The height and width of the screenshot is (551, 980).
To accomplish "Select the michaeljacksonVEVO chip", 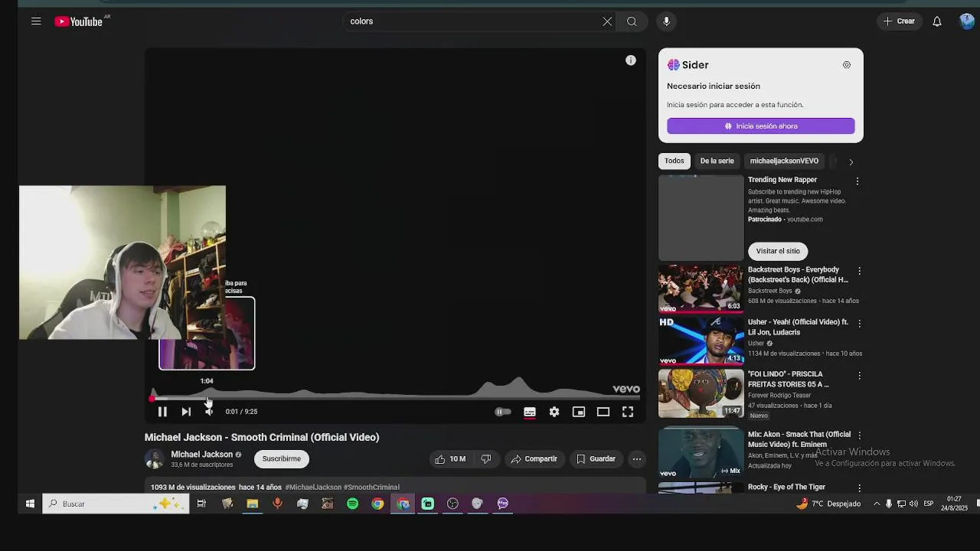I will tap(784, 161).
